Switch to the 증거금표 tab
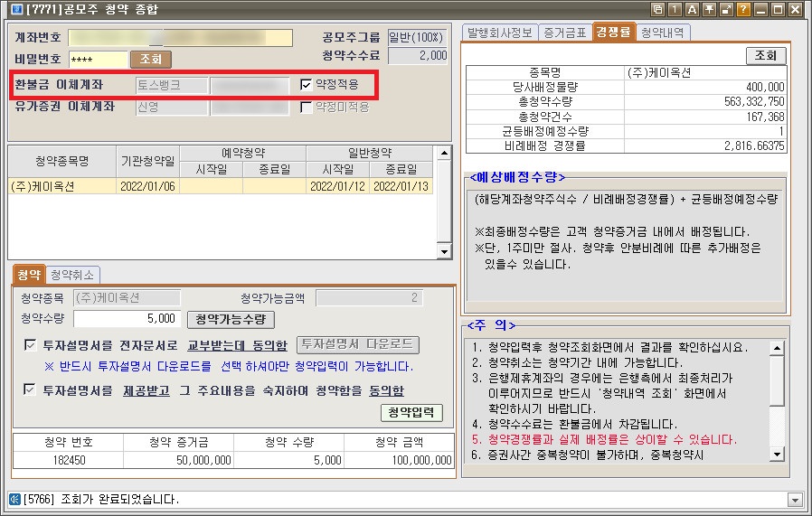Viewport: 812px width, 516px height. tap(565, 33)
